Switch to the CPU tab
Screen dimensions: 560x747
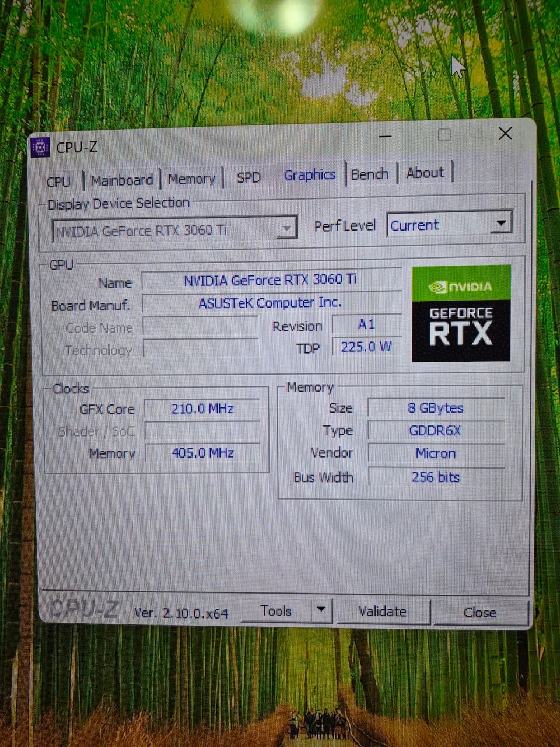(58, 181)
